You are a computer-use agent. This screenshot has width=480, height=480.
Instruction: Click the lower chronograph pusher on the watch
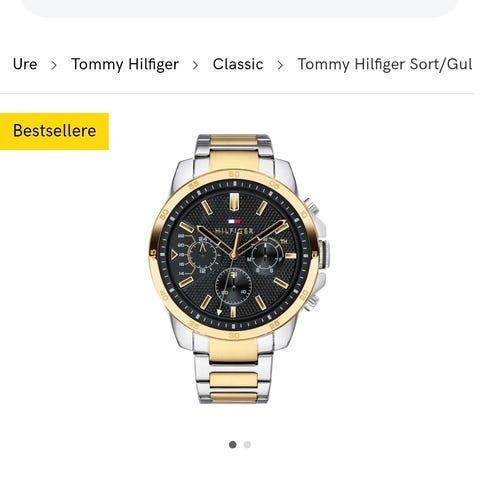312,302
